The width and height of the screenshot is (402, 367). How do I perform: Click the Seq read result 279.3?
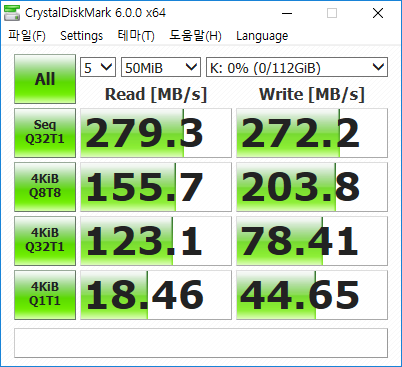(156, 133)
